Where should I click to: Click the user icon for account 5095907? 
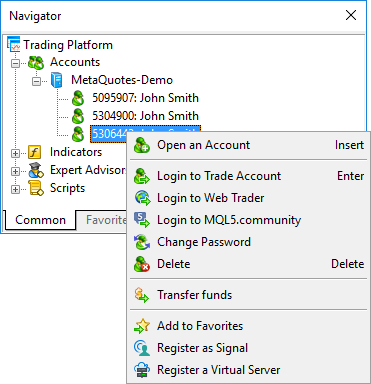(78, 98)
